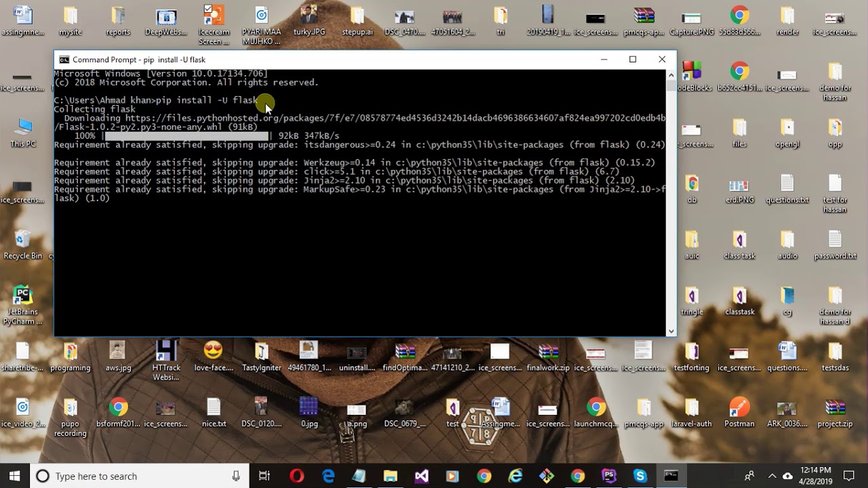
Task: Click the Windows Start button
Action: coord(15,476)
